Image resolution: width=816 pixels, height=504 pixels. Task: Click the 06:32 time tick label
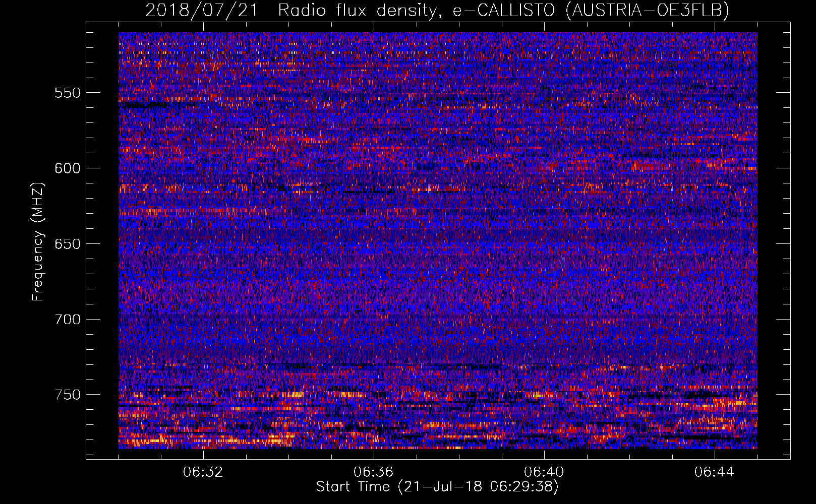point(203,472)
